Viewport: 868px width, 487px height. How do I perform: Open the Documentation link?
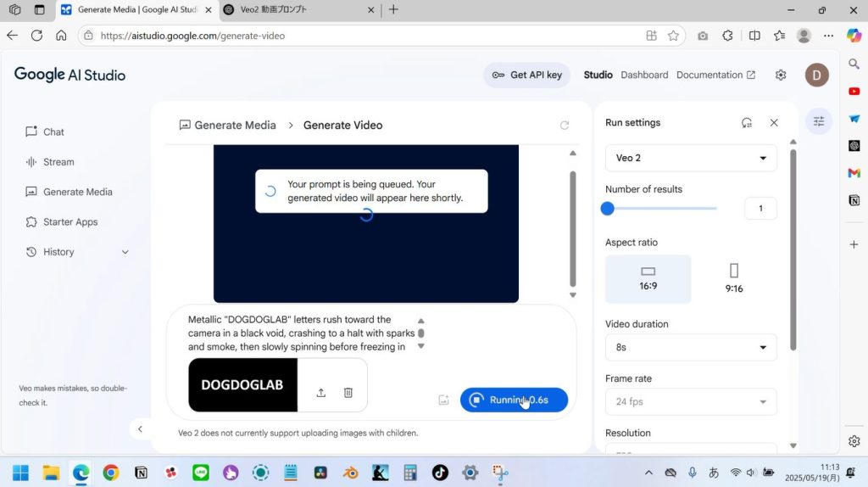[x=715, y=75]
